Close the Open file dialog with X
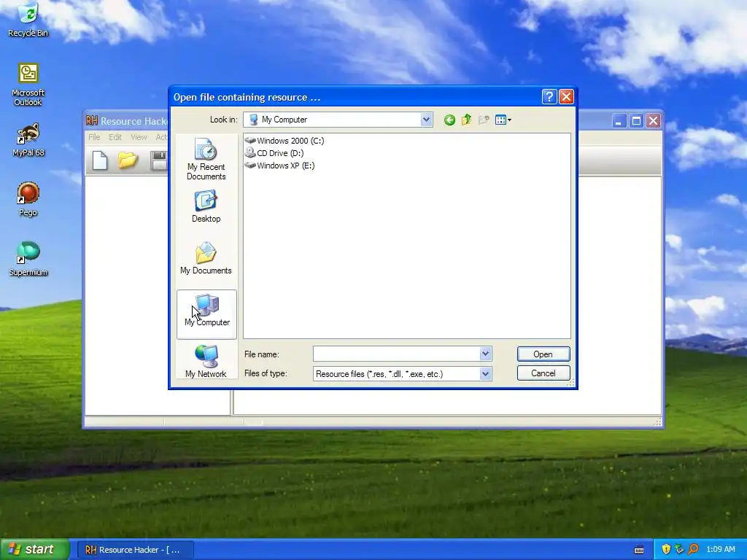 (x=566, y=97)
